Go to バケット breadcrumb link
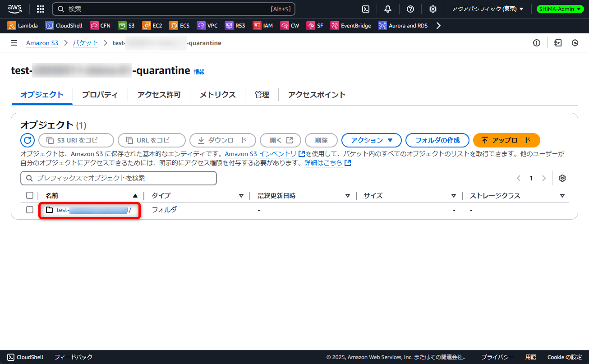589x364 pixels. click(x=86, y=43)
